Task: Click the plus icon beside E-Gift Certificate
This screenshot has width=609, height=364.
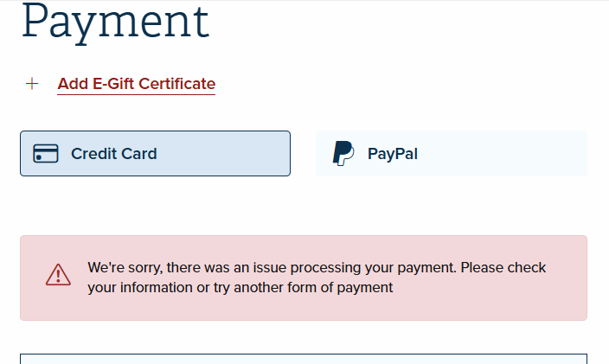Action: click(x=32, y=83)
